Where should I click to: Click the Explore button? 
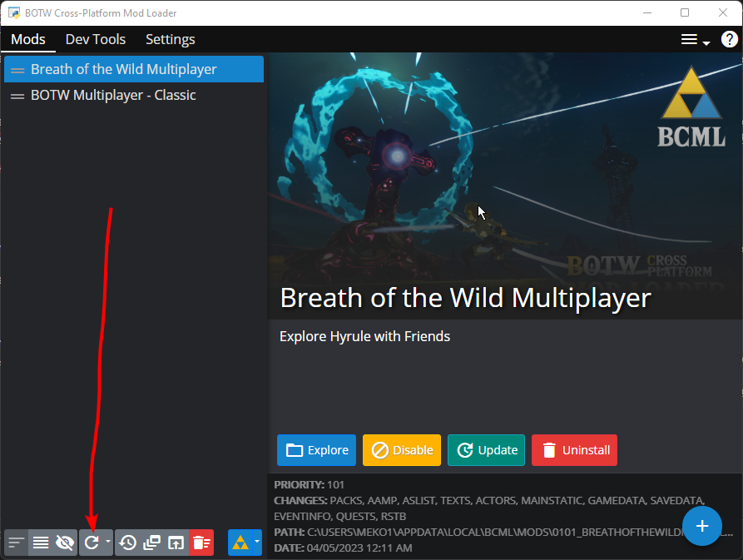pos(316,450)
